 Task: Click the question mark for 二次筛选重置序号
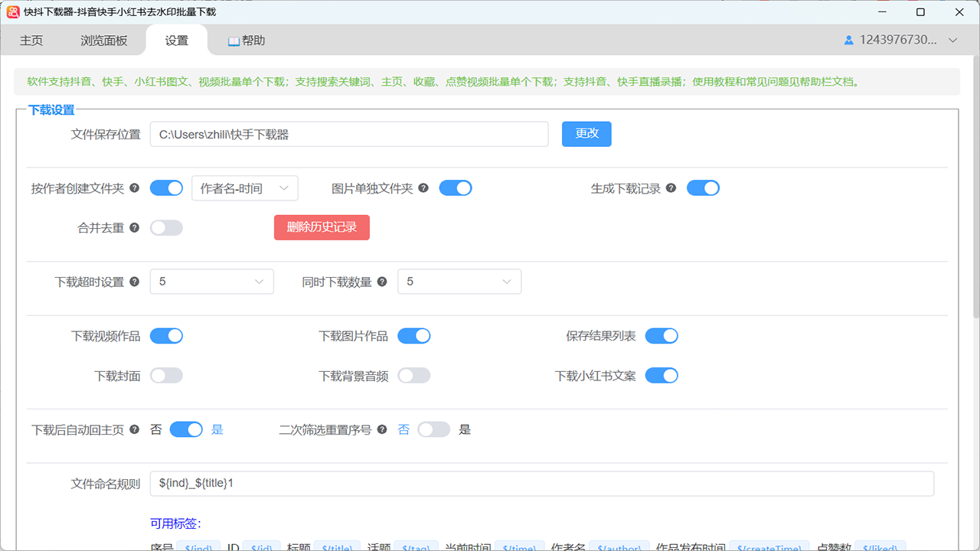pos(381,429)
